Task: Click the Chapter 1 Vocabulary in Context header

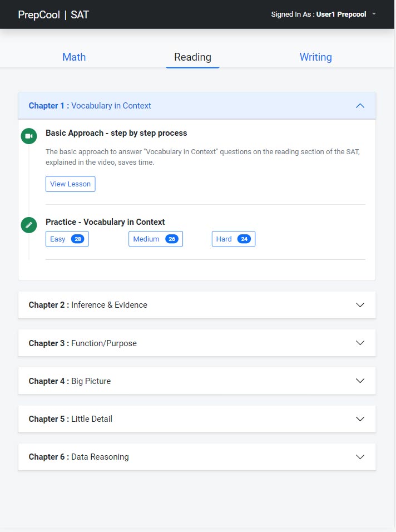Action: 197,106
